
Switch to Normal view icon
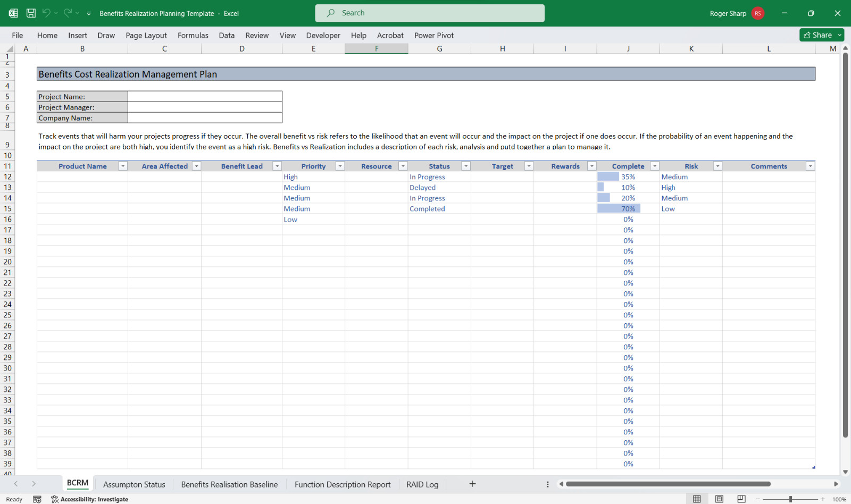click(697, 499)
